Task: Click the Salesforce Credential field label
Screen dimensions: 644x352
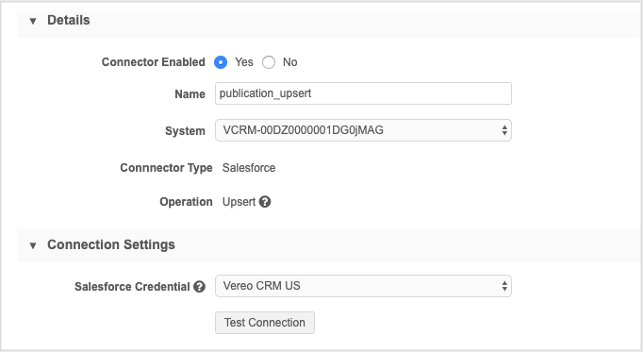Action: point(132,287)
